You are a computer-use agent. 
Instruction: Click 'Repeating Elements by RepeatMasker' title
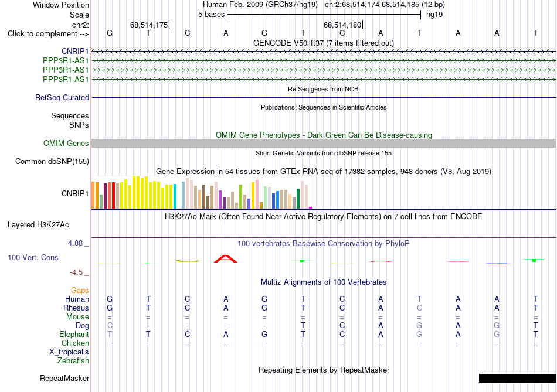point(324,370)
